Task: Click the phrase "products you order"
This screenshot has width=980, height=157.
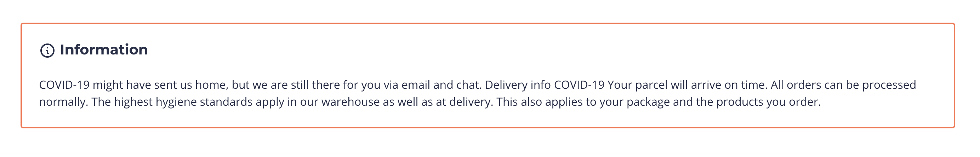Action: click(768, 102)
